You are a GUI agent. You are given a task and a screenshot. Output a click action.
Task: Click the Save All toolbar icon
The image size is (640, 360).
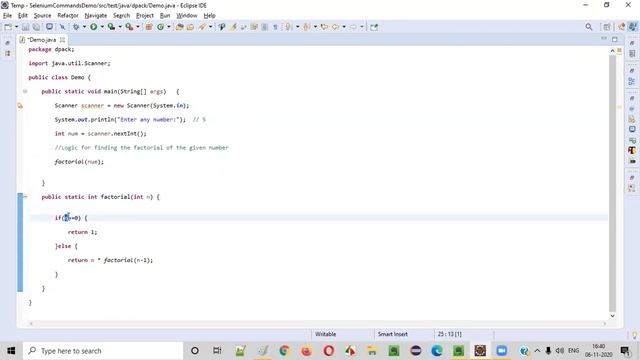click(36, 27)
